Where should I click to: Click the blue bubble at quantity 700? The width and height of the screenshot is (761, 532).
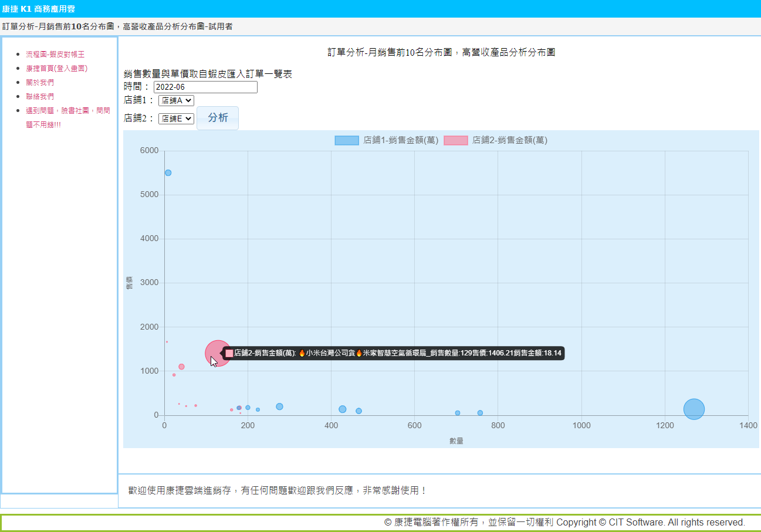click(x=458, y=413)
